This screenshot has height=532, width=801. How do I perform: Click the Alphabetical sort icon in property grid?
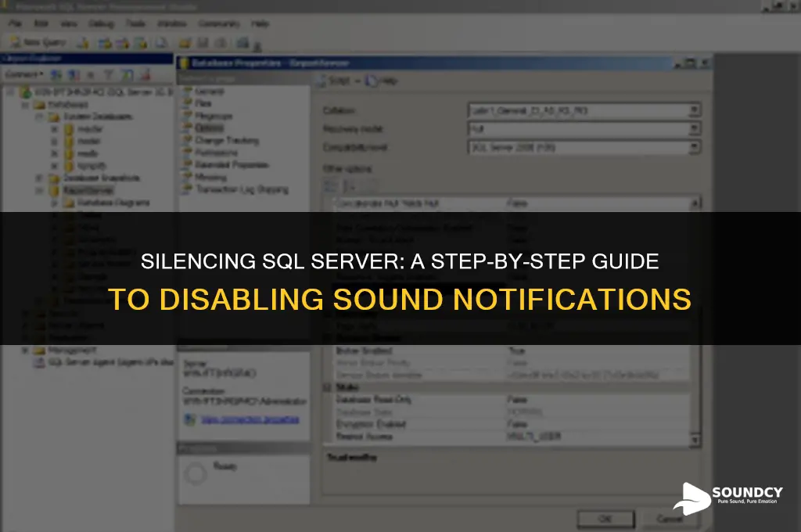coord(350,186)
